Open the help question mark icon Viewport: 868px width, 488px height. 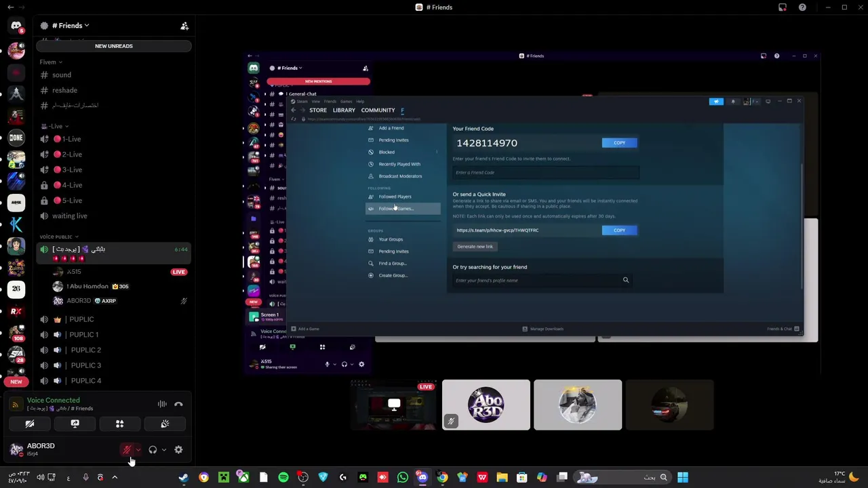click(x=802, y=7)
